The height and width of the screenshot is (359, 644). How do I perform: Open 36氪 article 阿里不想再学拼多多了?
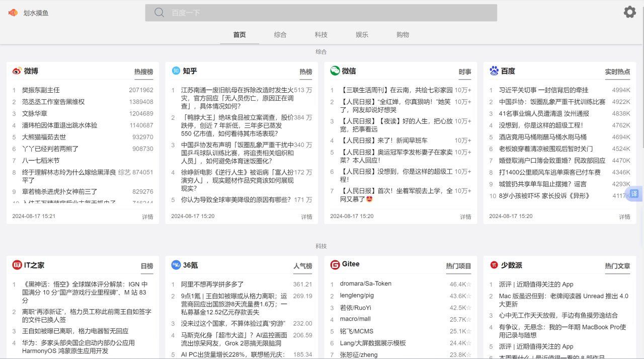coord(212,284)
